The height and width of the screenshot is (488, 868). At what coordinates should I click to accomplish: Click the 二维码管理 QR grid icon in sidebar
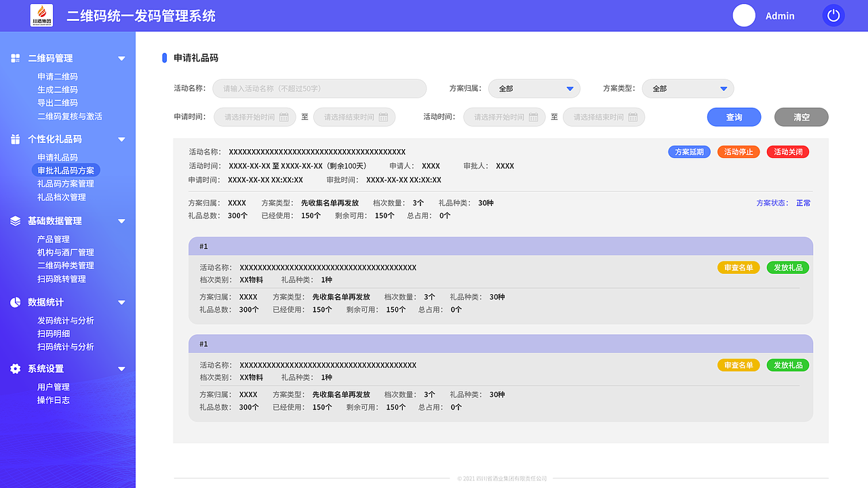(x=15, y=58)
